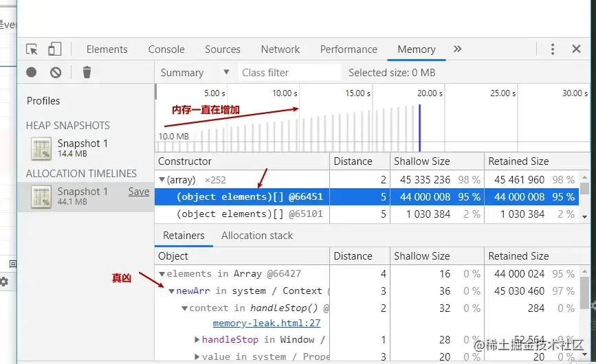Collapse the newArr in system / Context row
Viewport: 596px width, 364px height.
171,291
